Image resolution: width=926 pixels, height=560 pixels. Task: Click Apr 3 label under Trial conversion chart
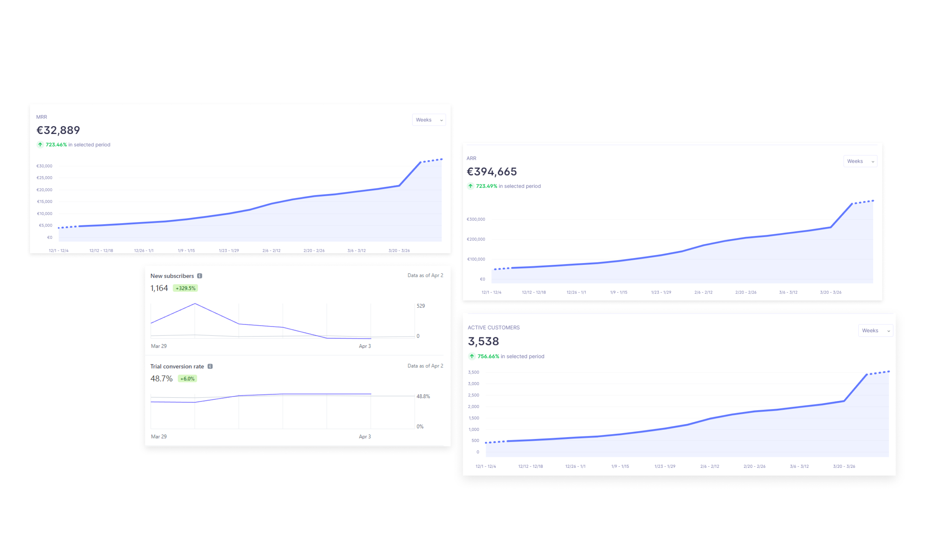pos(365,437)
